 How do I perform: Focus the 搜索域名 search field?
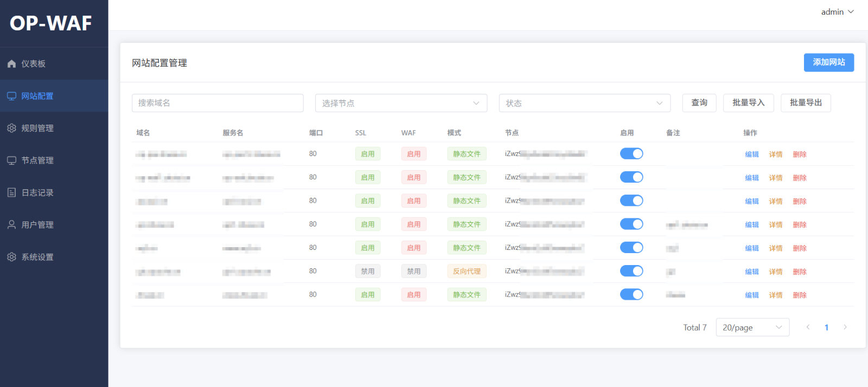click(218, 103)
